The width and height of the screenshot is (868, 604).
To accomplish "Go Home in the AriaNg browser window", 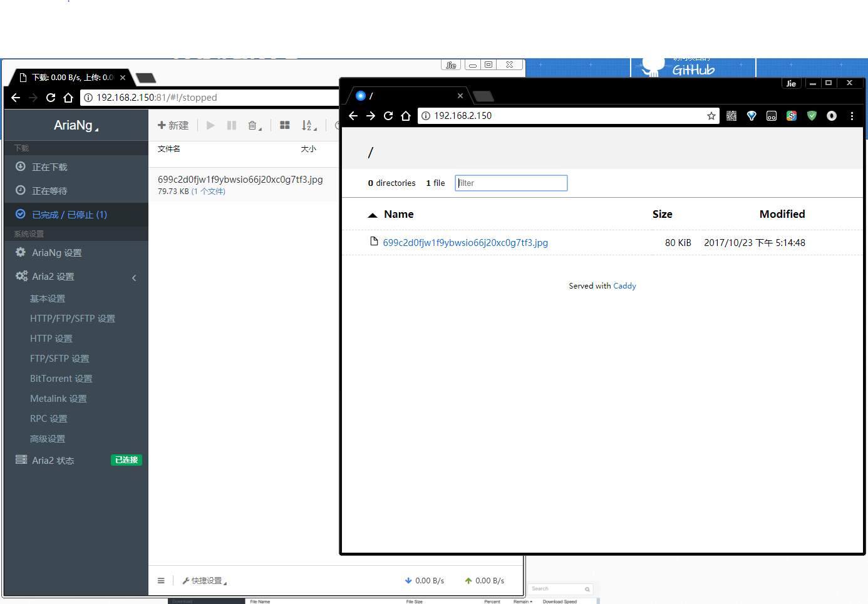I will (68, 98).
